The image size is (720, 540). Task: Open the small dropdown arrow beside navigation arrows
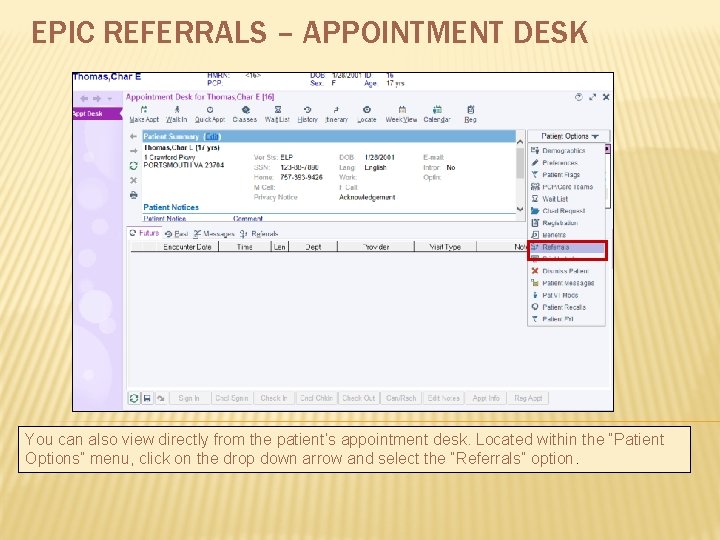109,99
